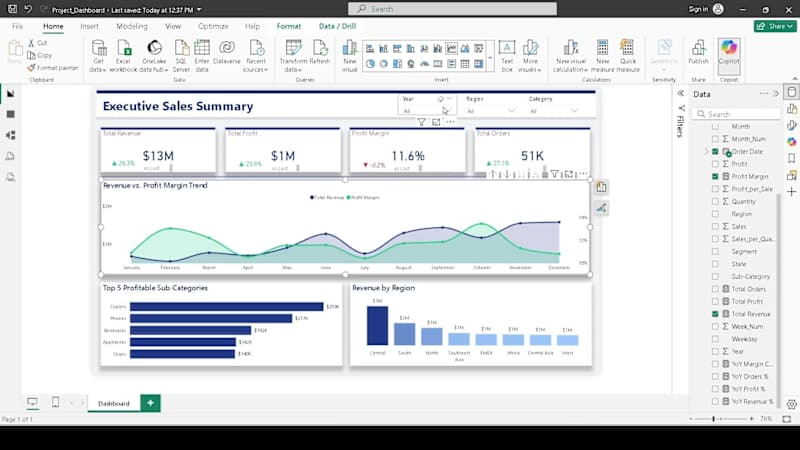Click the Share button
The width and height of the screenshot is (800, 450).
775,26
